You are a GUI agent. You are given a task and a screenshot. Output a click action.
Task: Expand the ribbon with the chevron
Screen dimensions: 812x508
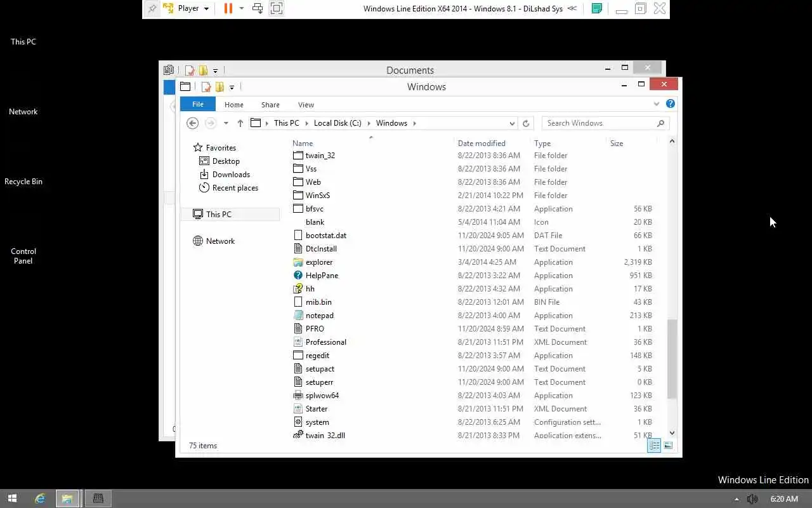pos(657,104)
